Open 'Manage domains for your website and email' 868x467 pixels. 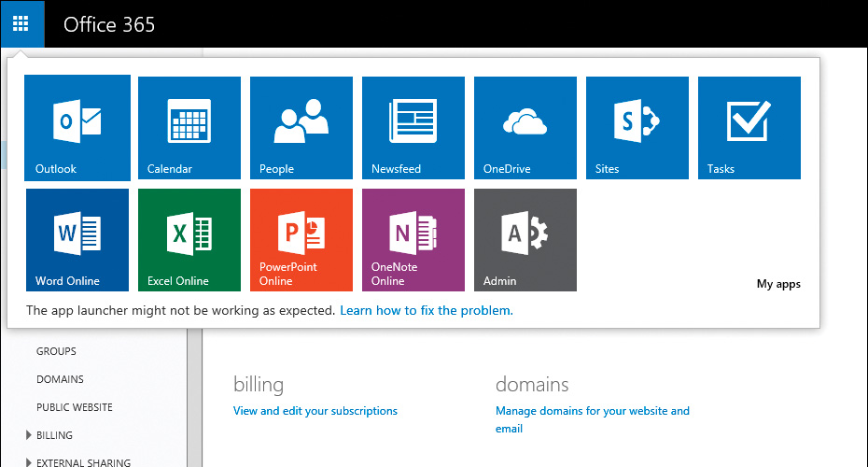pos(593,419)
